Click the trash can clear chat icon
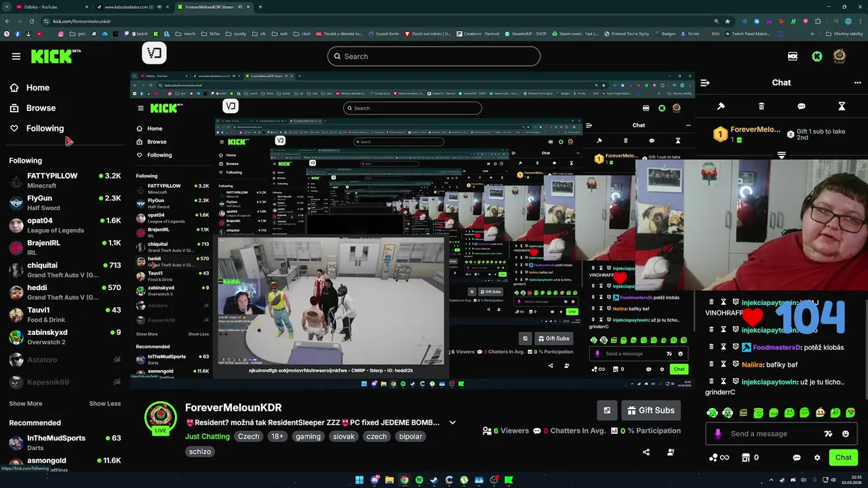Image resolution: width=868 pixels, height=488 pixels. coord(762,106)
